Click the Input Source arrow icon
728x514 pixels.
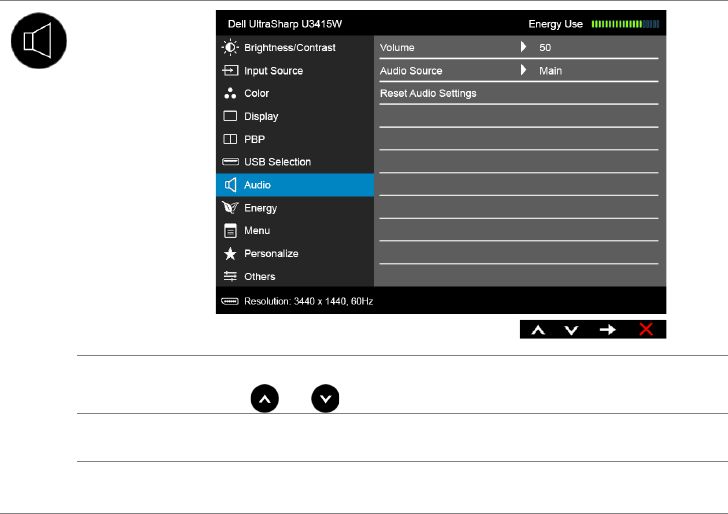coord(230,71)
